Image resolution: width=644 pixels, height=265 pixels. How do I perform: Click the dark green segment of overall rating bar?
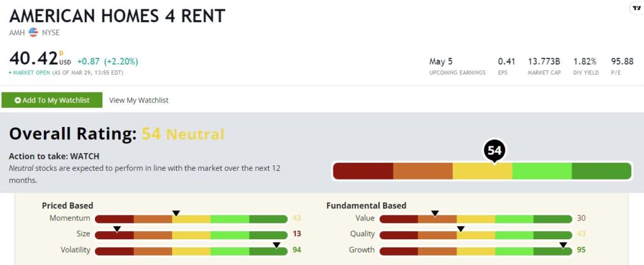click(601, 171)
